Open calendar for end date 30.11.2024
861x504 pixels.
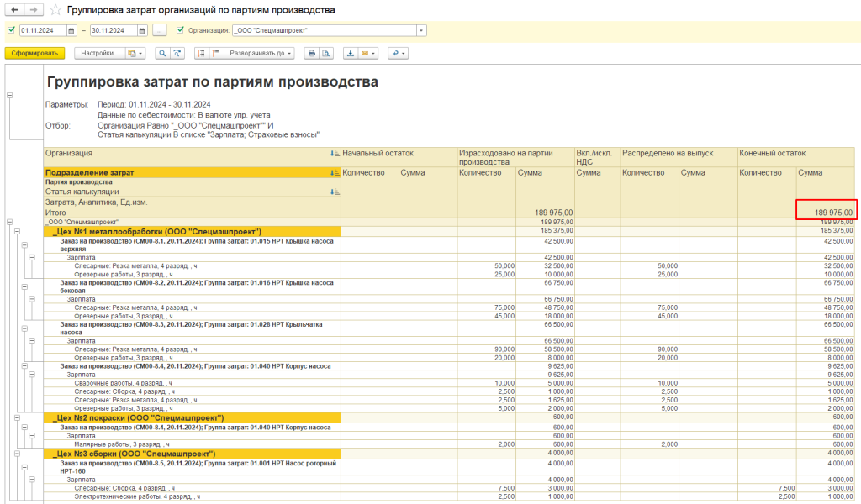141,31
